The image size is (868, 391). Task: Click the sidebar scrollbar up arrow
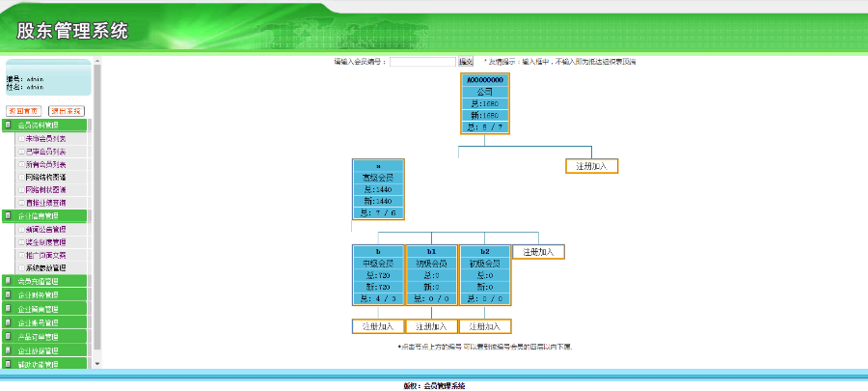tap(97, 61)
